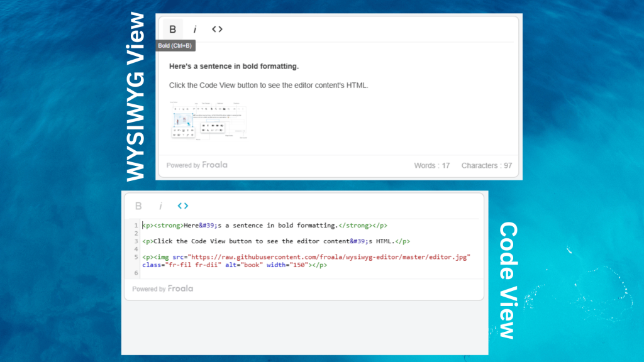Select the Italic icon in the WYSIWYG toolbar
Viewport: 644px width, 362px height.
pyautogui.click(x=195, y=28)
